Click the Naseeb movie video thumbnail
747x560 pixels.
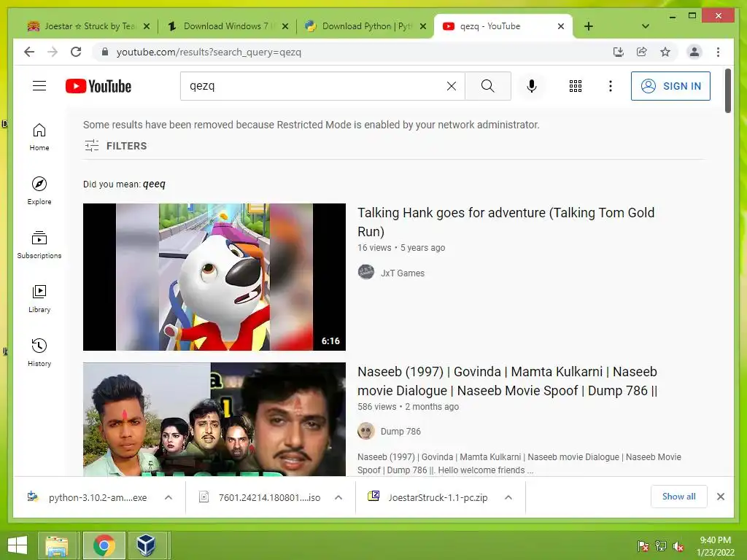point(214,419)
